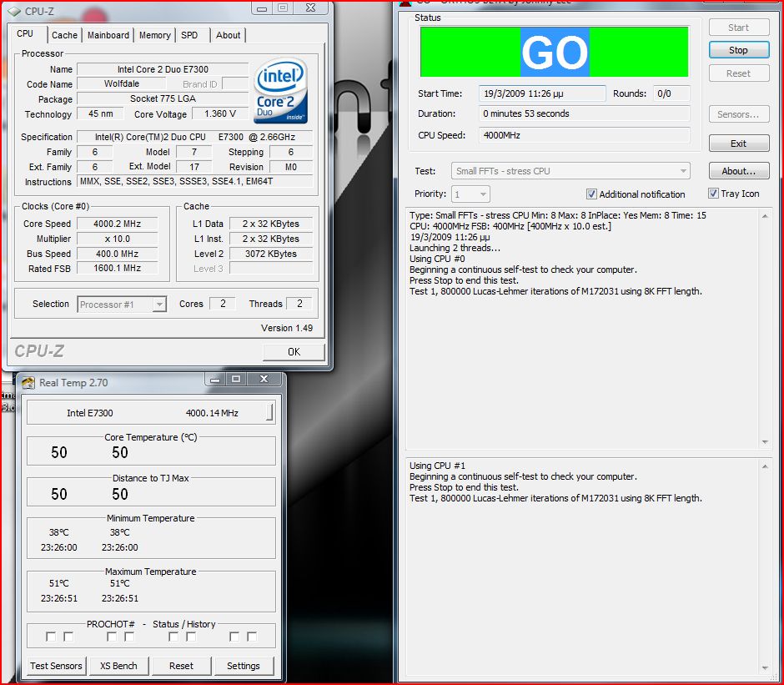The width and height of the screenshot is (784, 685).
Task: Click the log line 'Launching 2 threads...'
Action: (455, 248)
